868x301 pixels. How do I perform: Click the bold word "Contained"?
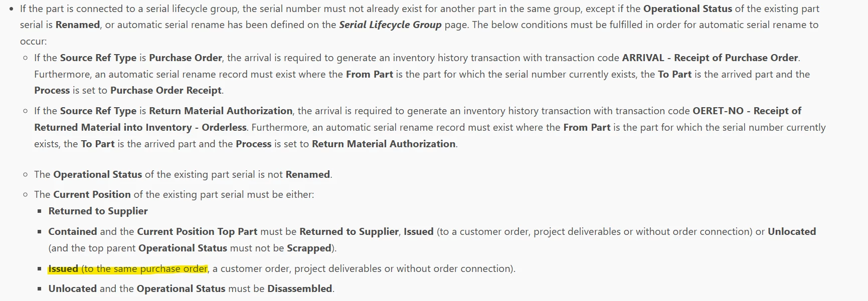(x=73, y=231)
